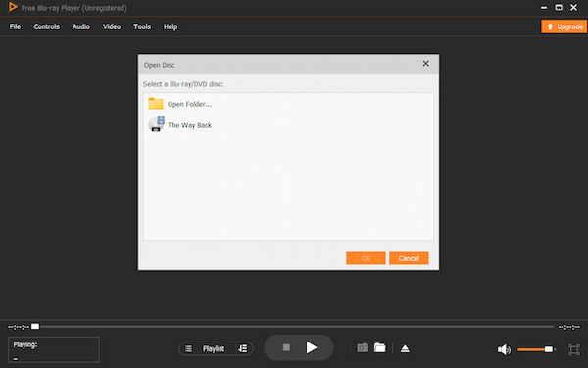Stop playback with the square button
The height and width of the screenshot is (368, 588).
click(286, 347)
